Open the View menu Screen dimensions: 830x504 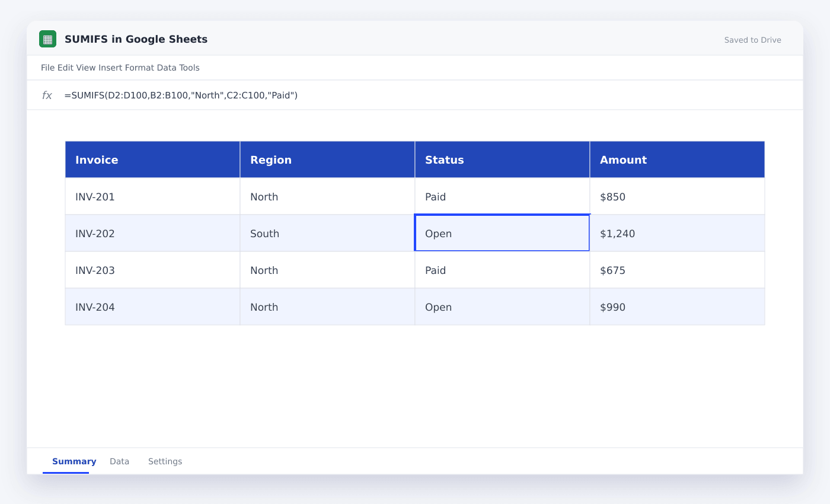86,68
